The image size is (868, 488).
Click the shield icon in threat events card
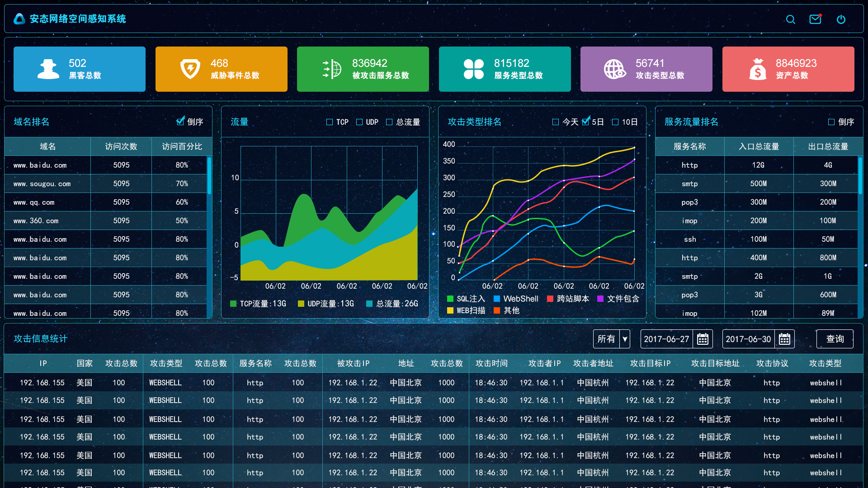(190, 69)
